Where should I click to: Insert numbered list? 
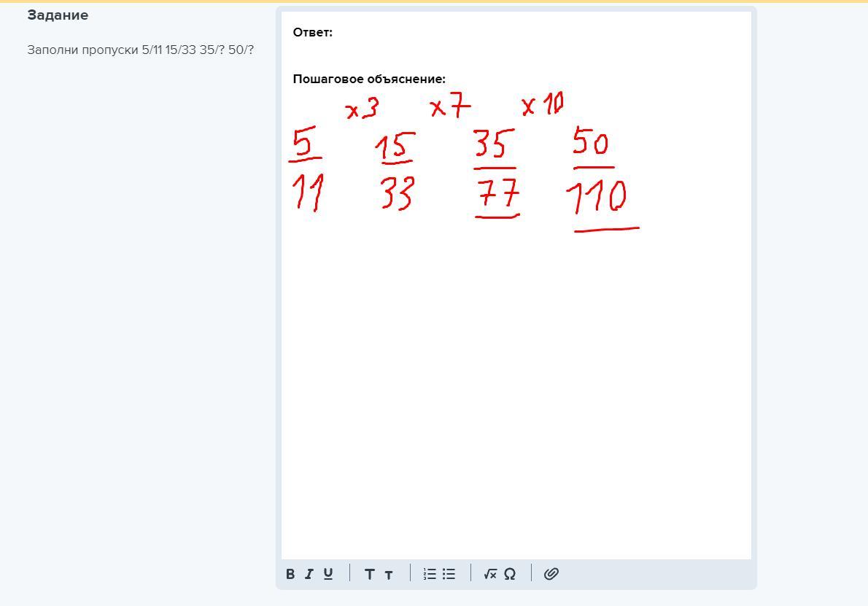point(430,574)
